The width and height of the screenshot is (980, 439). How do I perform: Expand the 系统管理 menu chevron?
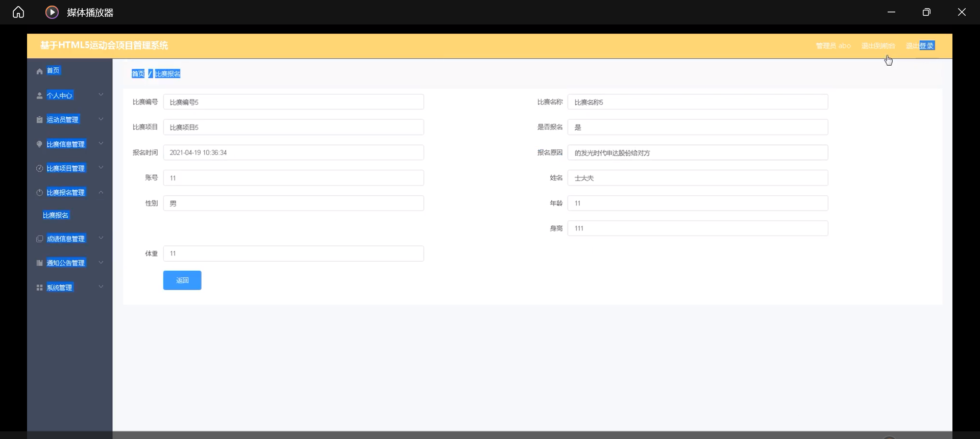pos(101,287)
